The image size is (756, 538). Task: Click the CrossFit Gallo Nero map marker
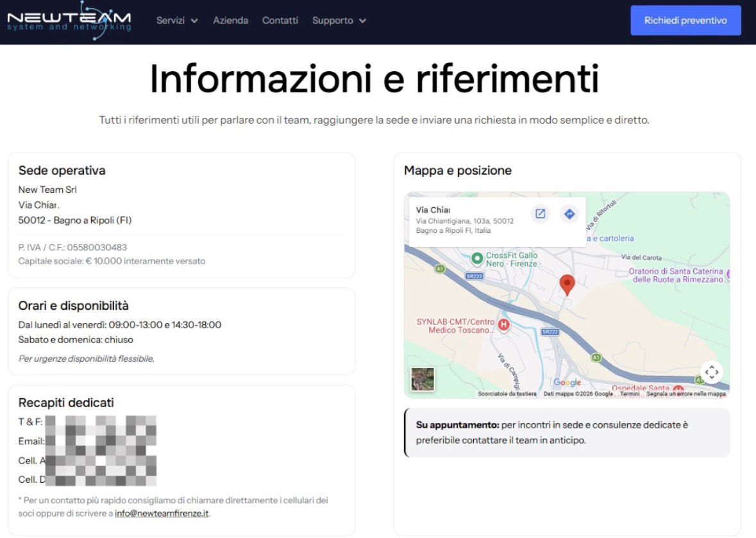tap(476, 259)
